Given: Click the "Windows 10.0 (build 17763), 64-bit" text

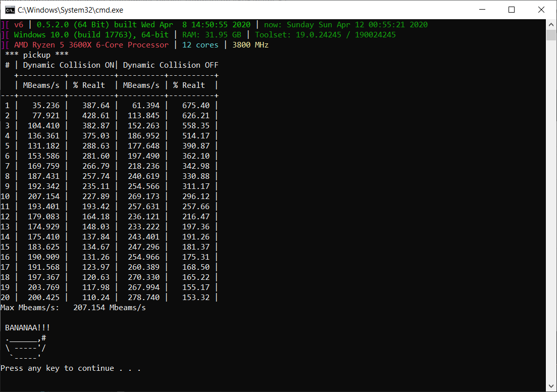Looking at the screenshot, I should 91,35.
